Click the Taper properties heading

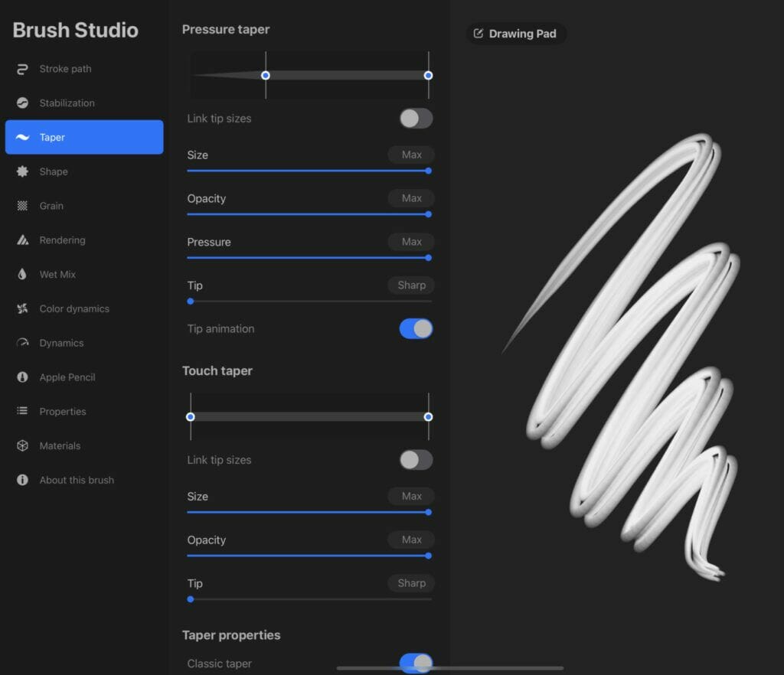[x=231, y=635]
